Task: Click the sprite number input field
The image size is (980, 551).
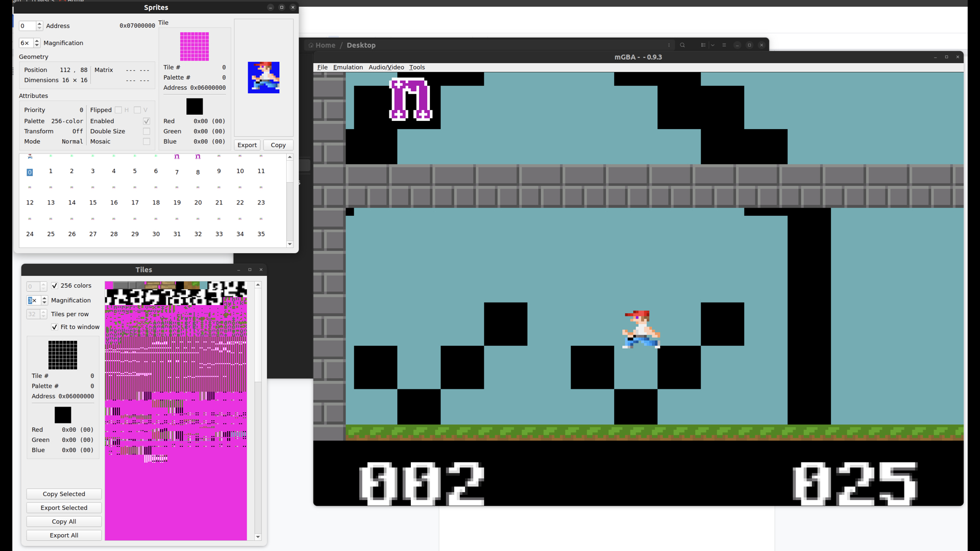Action: point(27,26)
